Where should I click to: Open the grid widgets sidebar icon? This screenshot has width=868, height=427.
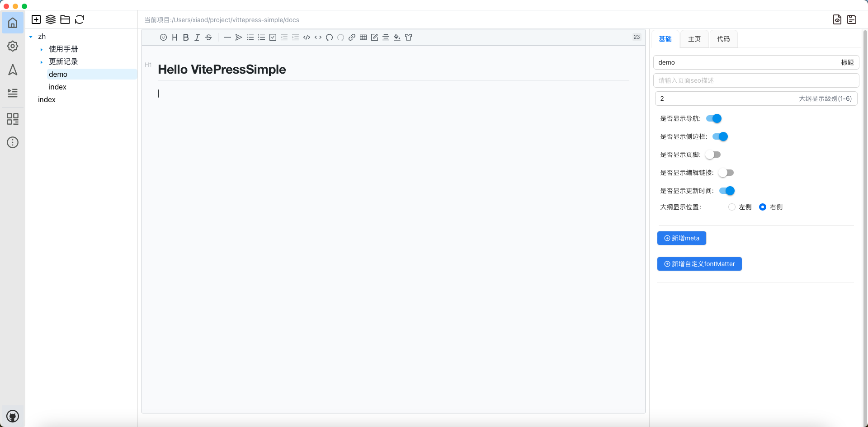[x=13, y=119]
